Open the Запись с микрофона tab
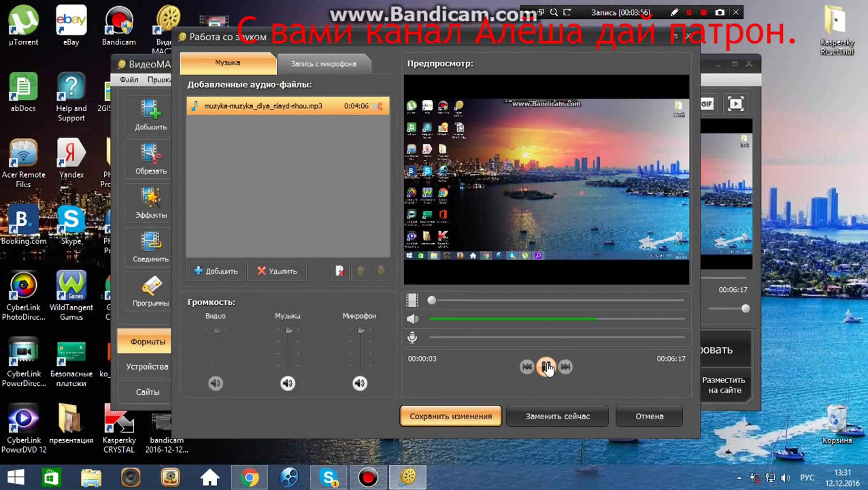This screenshot has width=868, height=490. pyautogui.click(x=324, y=64)
